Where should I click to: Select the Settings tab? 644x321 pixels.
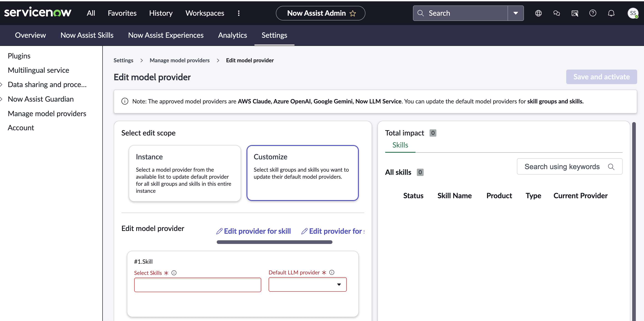click(x=274, y=35)
